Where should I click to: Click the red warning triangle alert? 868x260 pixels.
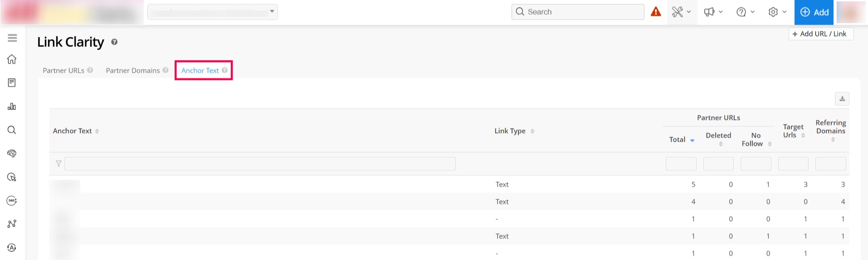[656, 12]
